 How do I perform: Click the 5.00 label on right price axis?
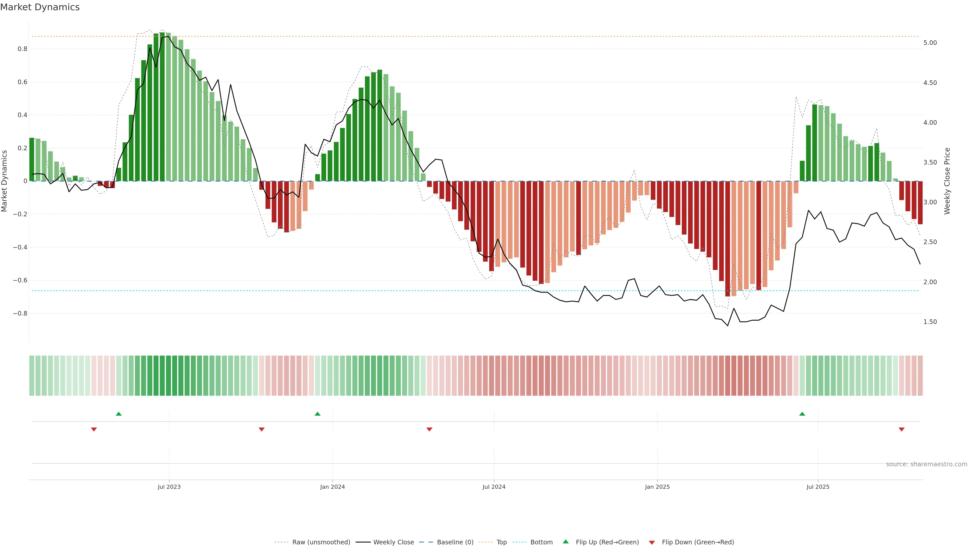click(930, 43)
